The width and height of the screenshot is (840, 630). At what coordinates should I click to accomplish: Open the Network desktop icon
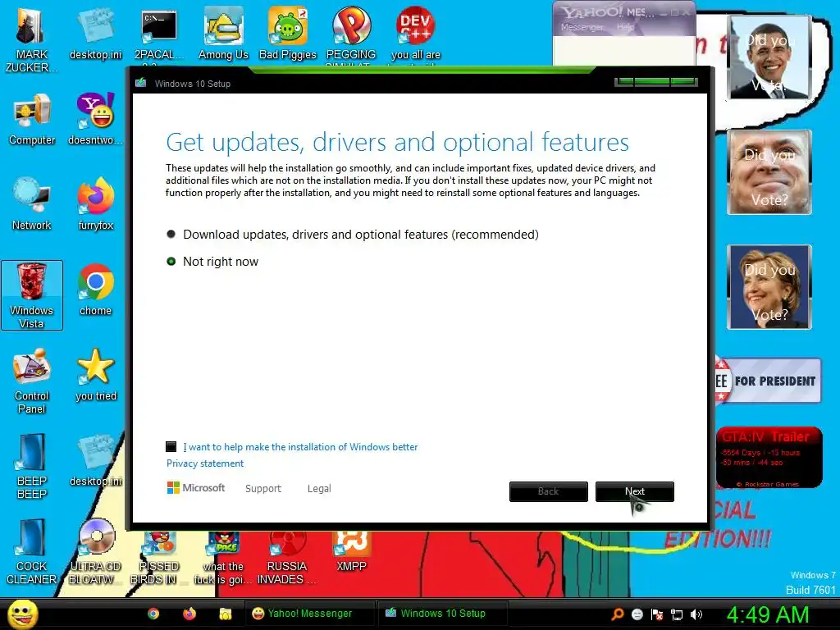tap(32, 204)
